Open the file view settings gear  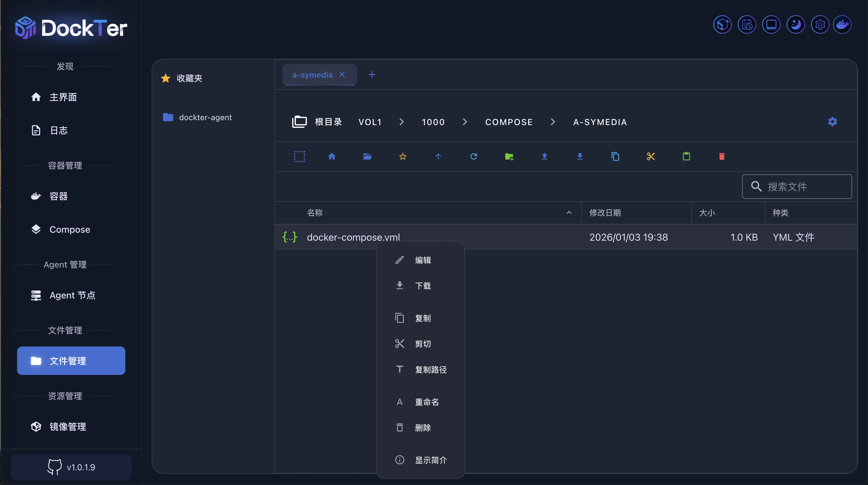click(x=832, y=122)
